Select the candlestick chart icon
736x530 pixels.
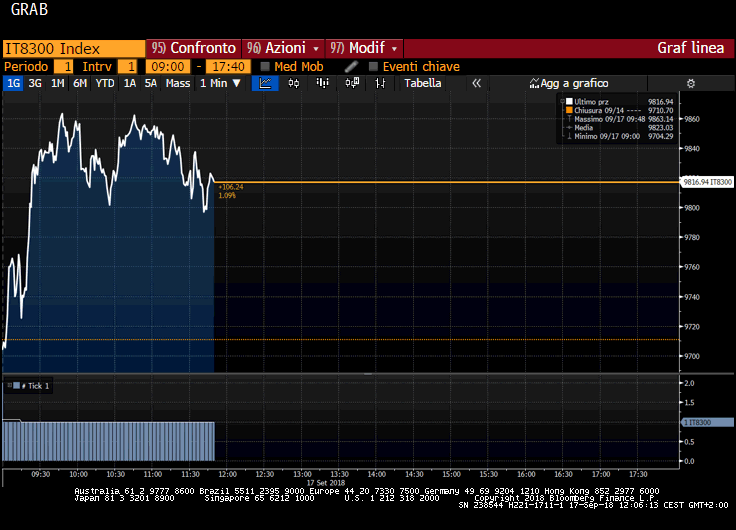click(x=294, y=83)
